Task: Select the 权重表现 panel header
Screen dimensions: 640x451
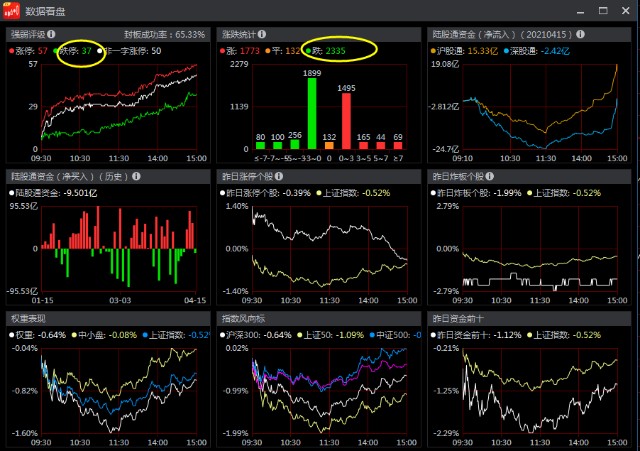Action: (x=29, y=318)
